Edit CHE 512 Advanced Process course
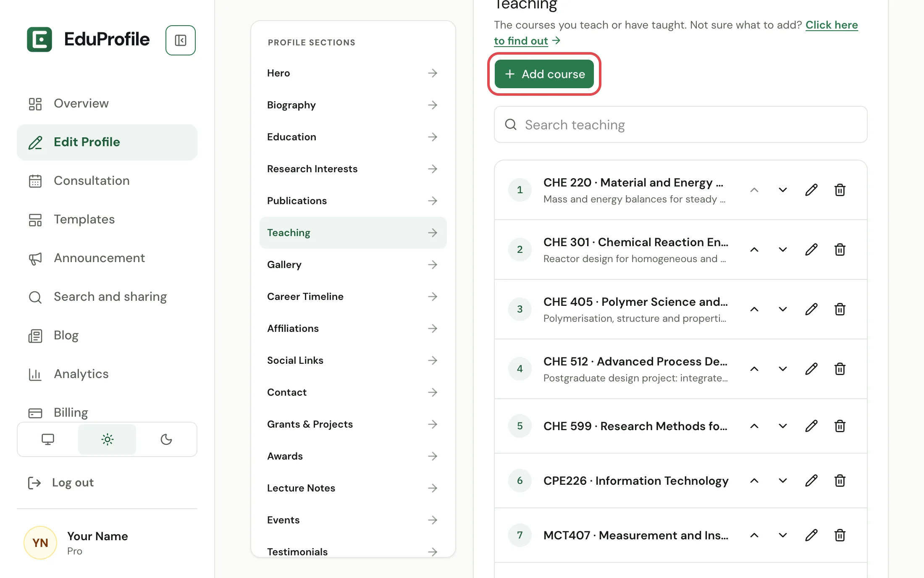 pos(811,369)
